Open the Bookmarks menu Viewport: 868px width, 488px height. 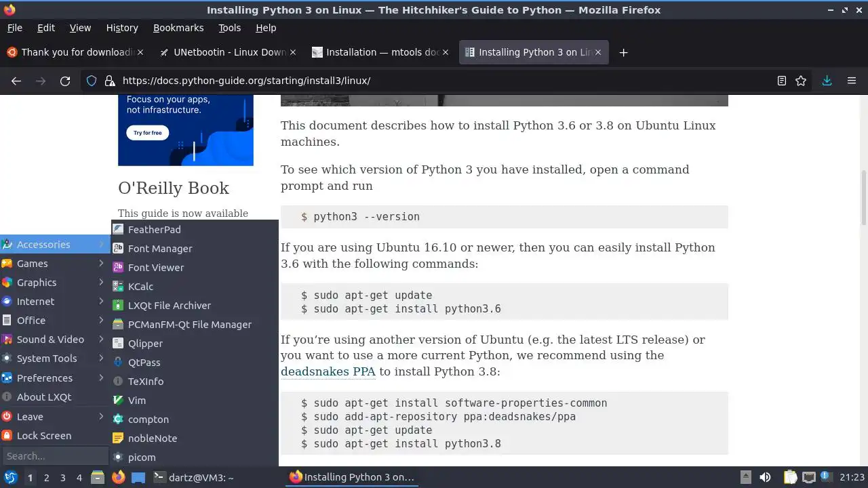pos(178,28)
